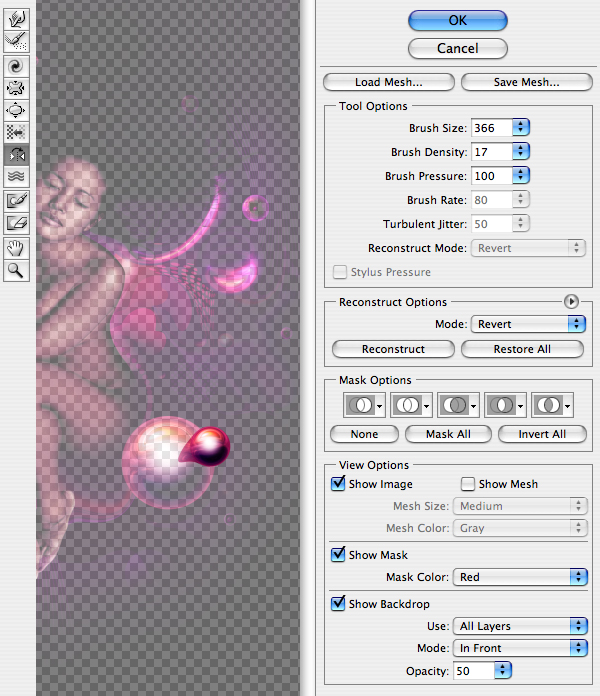Confirm with the OK button
This screenshot has width=600, height=696.
point(458,20)
